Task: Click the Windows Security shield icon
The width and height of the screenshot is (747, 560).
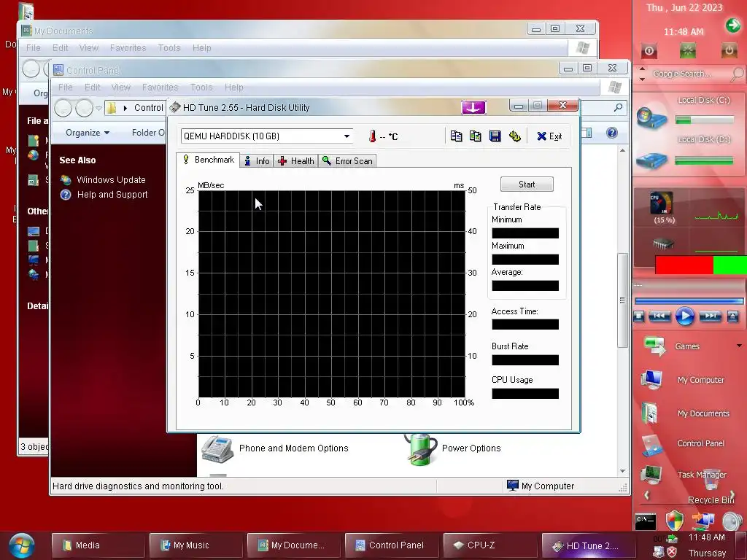Action: [674, 521]
